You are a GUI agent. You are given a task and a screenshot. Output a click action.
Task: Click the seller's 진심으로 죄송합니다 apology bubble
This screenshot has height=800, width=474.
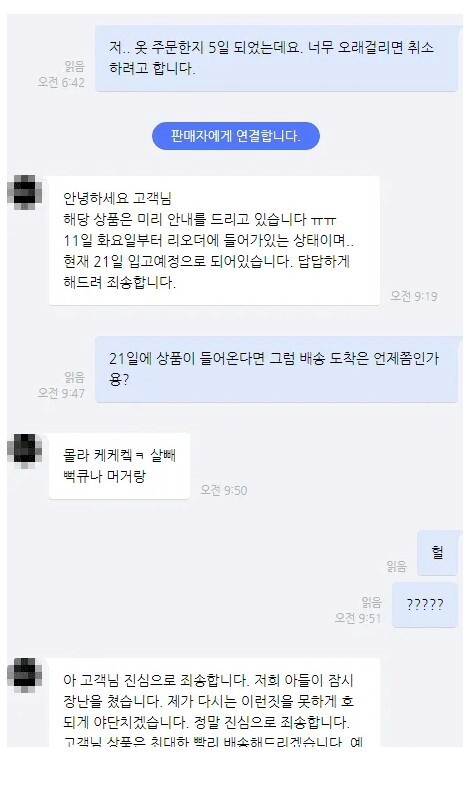pyautogui.click(x=214, y=703)
